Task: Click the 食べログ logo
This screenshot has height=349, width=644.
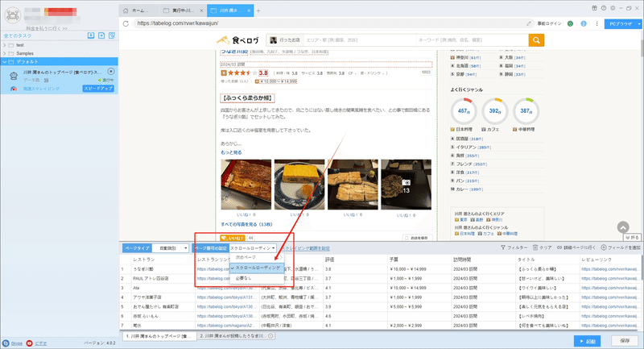Action: pos(237,39)
